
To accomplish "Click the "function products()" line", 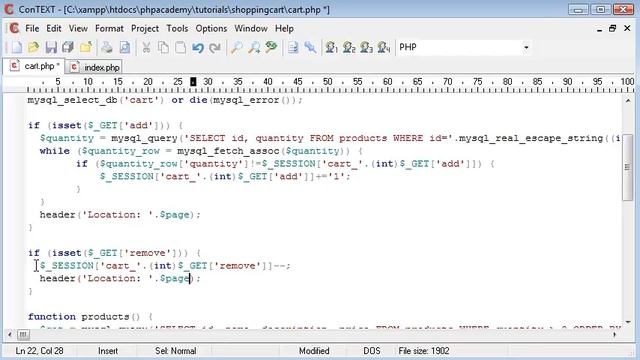I will point(91,317).
